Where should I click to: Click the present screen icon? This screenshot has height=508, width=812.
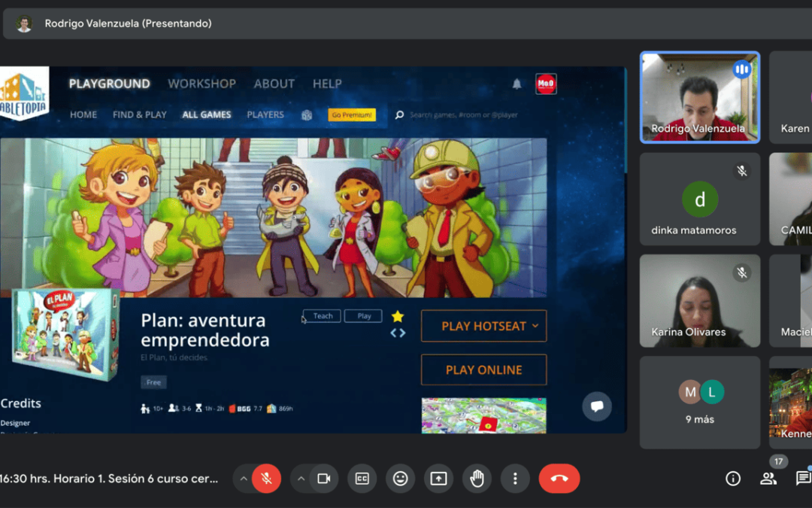pyautogui.click(x=438, y=479)
